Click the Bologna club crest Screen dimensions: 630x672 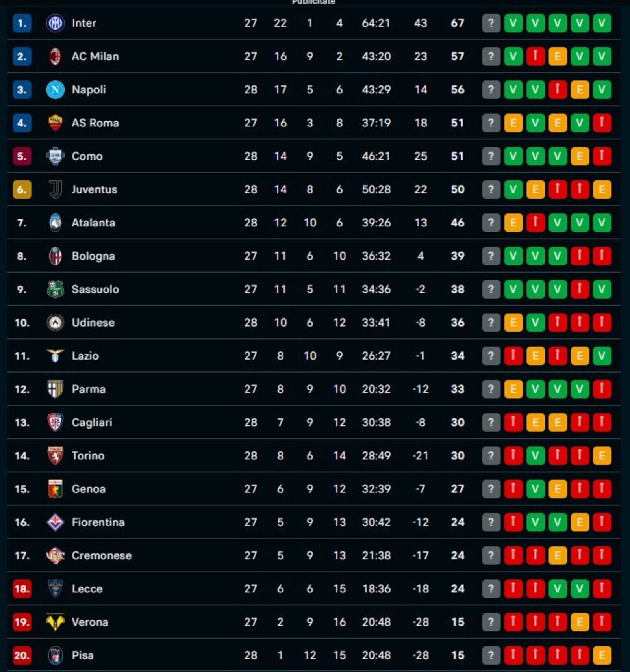56,256
